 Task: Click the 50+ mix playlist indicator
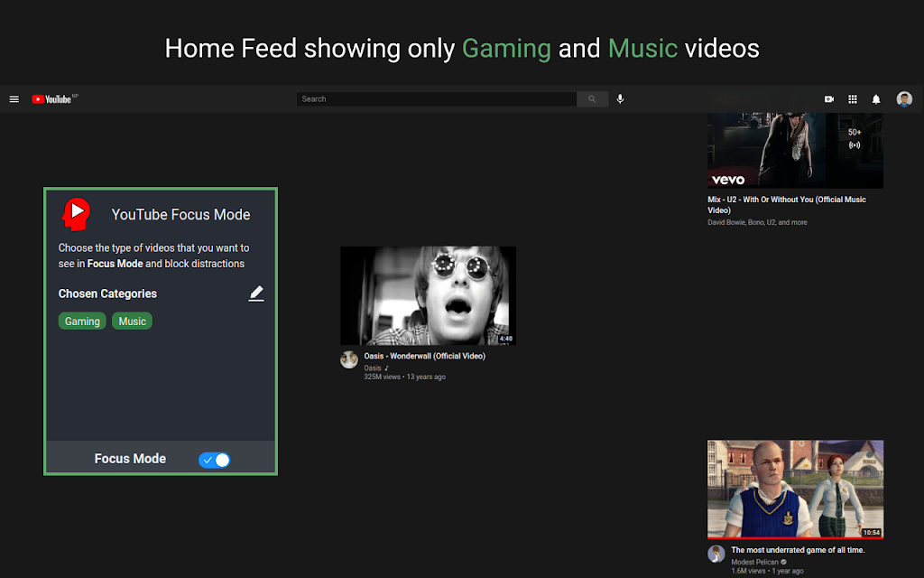855,138
